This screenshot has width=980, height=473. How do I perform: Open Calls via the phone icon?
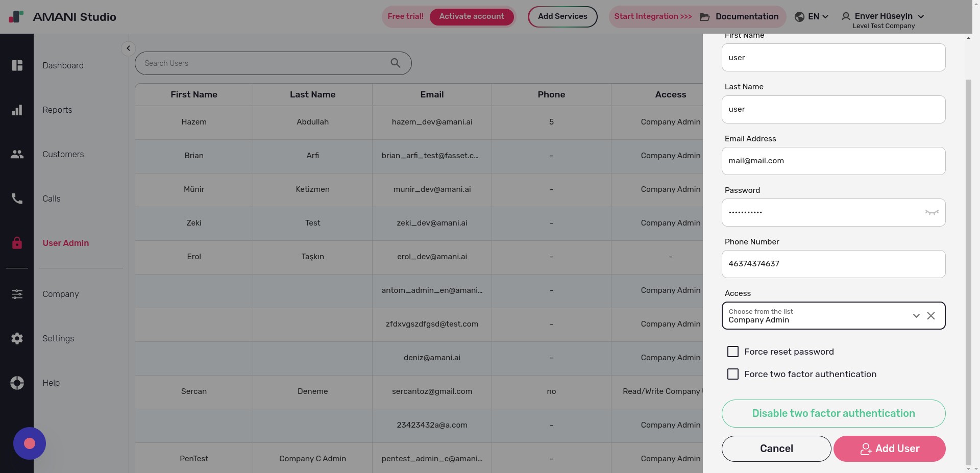[17, 198]
